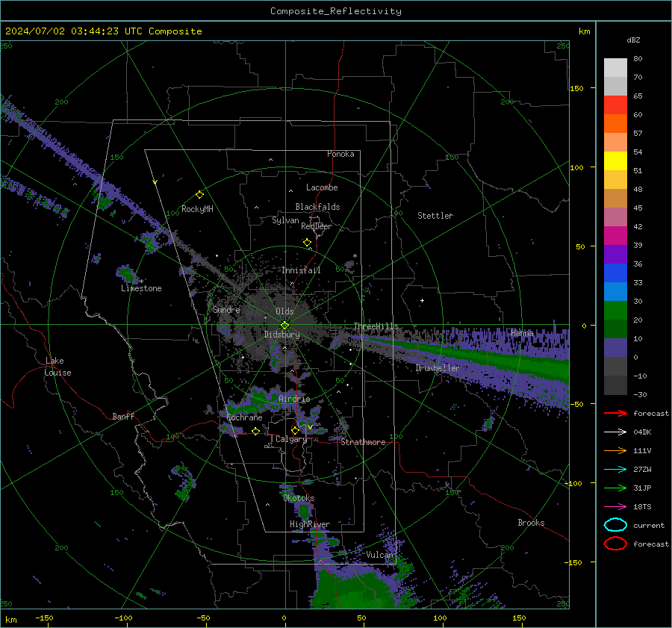Click the ThreeHills label
672x628 pixels.
[x=376, y=326]
